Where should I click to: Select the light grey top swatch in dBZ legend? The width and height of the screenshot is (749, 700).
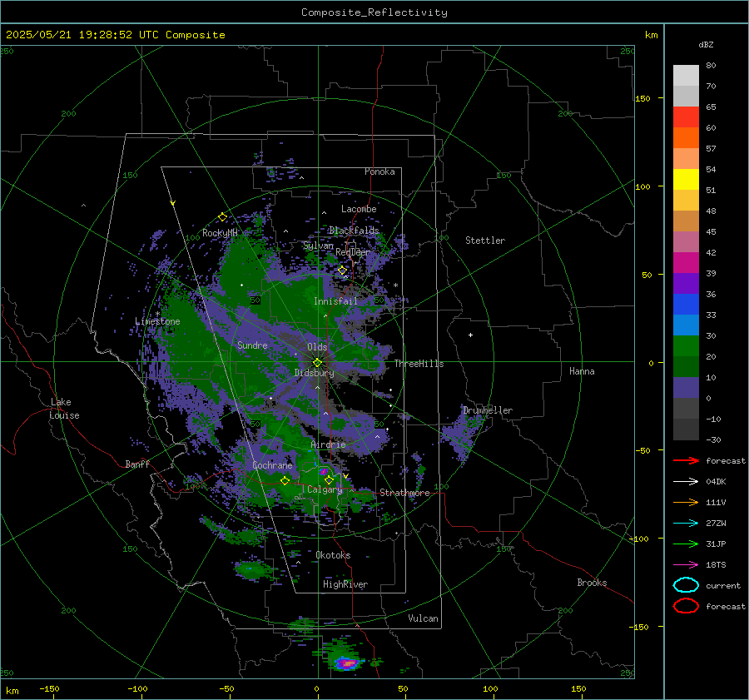[686, 76]
